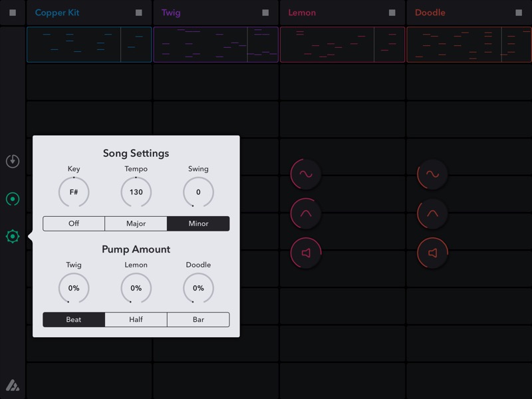Select the Minor scale option
Screen dimensions: 532x399
coord(198,223)
